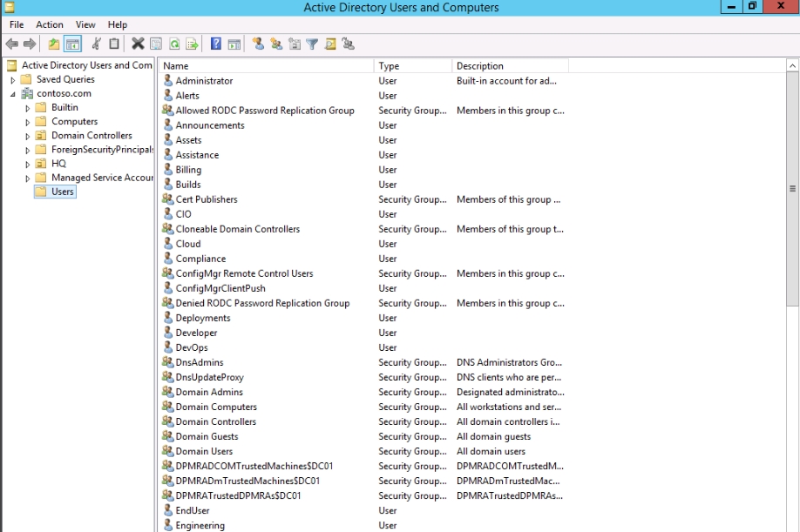Click the DnsAdmins group icon
Image resolution: width=800 pixels, height=532 pixels.
(168, 362)
